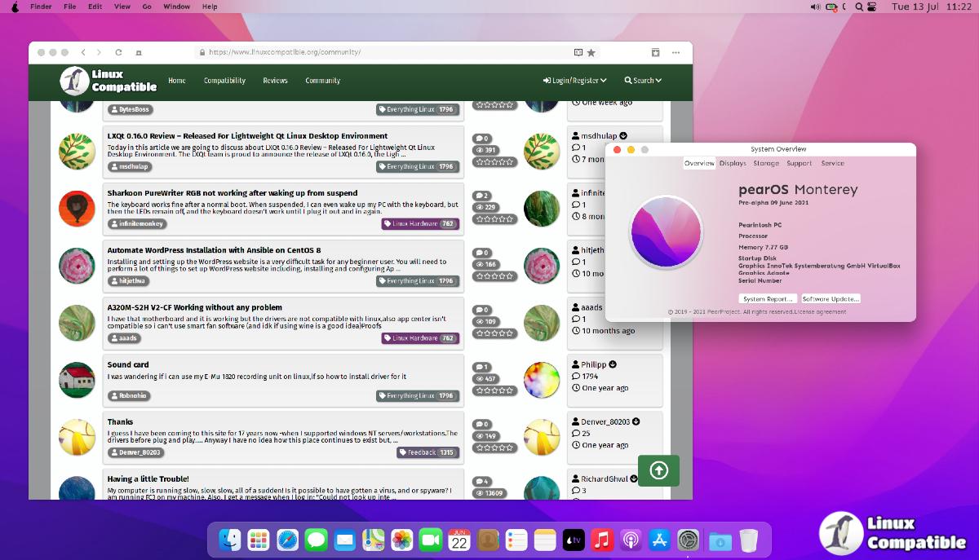The image size is (979, 560).
Task: Reload the page in the browser toolbar
Action: pos(120,52)
